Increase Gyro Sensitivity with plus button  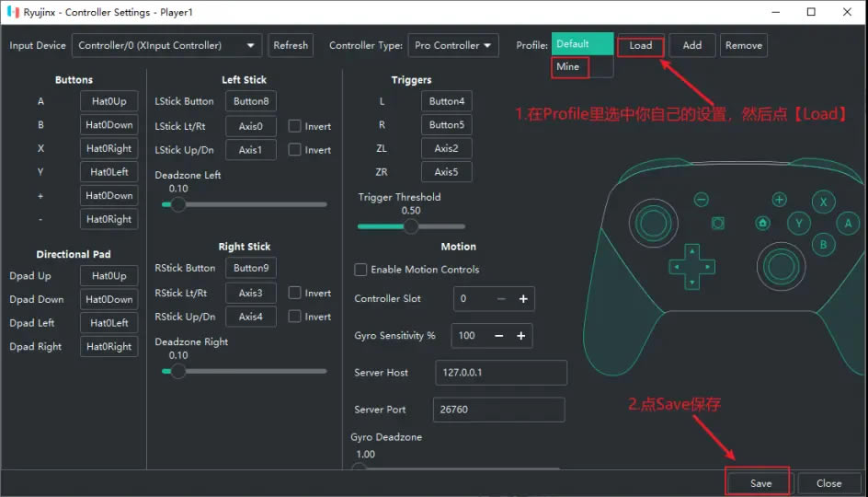[x=521, y=336]
